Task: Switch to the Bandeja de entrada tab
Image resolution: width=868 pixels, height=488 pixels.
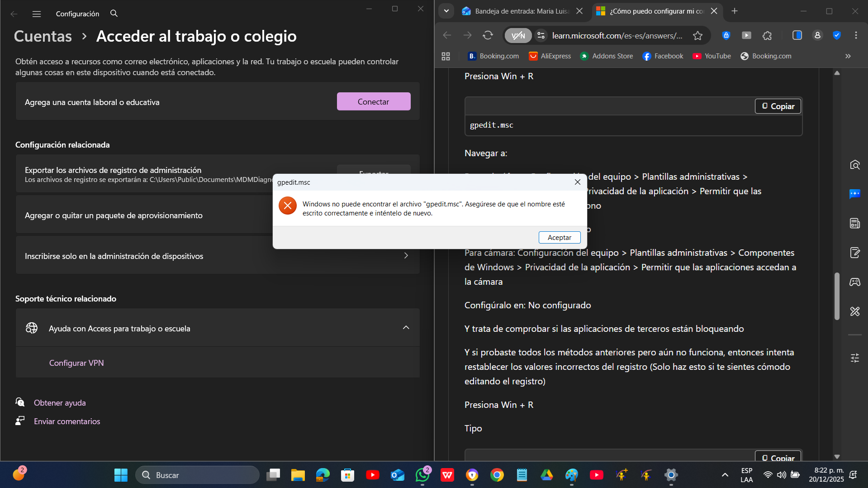Action: tap(518, 11)
